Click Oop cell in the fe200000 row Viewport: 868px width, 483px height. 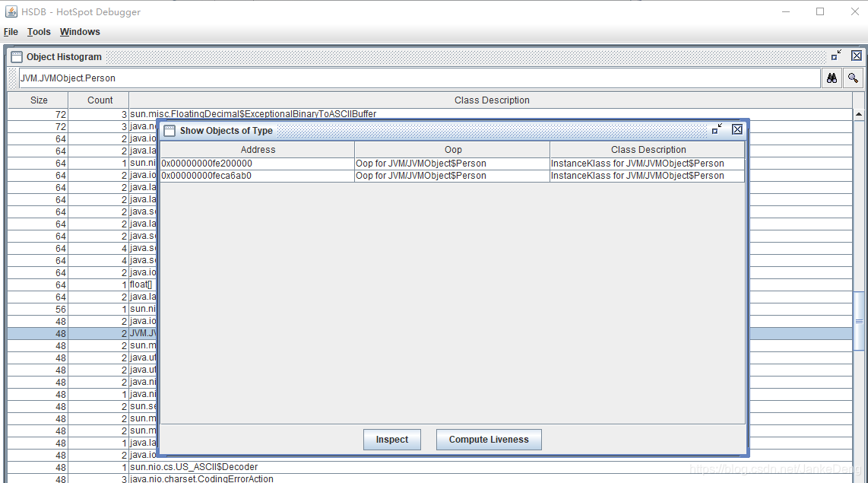point(452,164)
